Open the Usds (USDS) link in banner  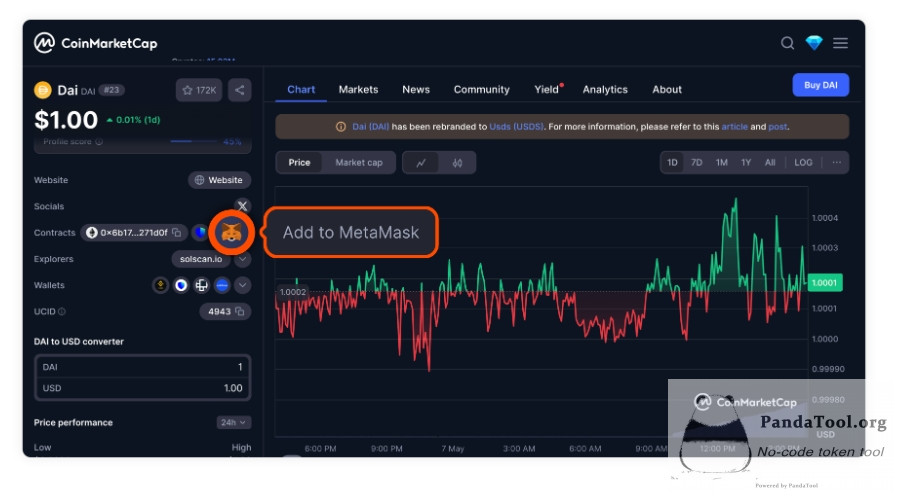pyautogui.click(x=516, y=127)
